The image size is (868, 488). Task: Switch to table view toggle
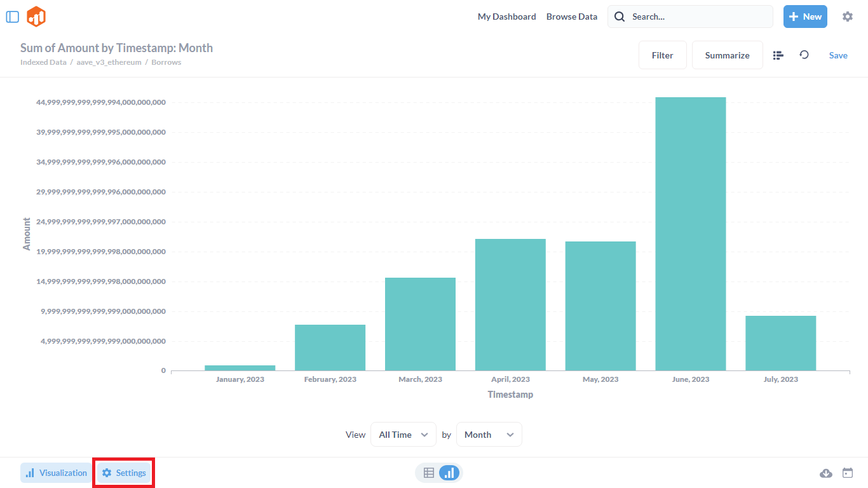coord(429,473)
